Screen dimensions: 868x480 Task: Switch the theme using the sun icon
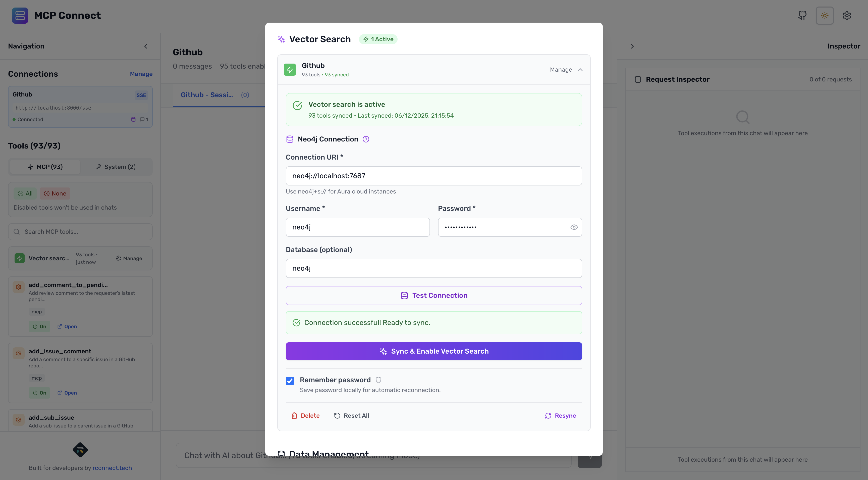(x=825, y=16)
